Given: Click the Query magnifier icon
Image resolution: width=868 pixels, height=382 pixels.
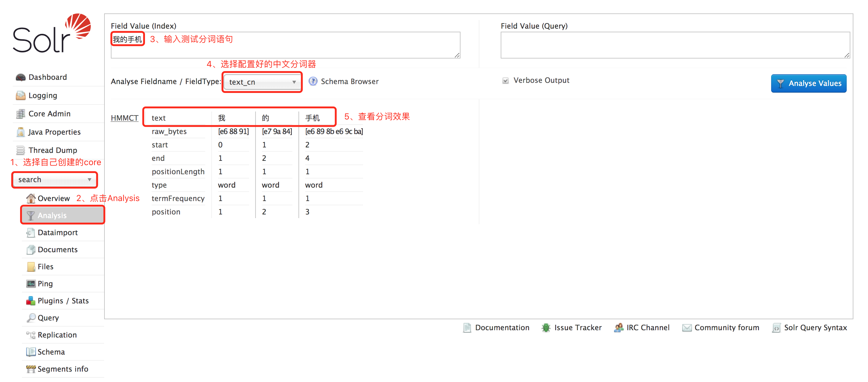Looking at the screenshot, I should click(x=31, y=318).
